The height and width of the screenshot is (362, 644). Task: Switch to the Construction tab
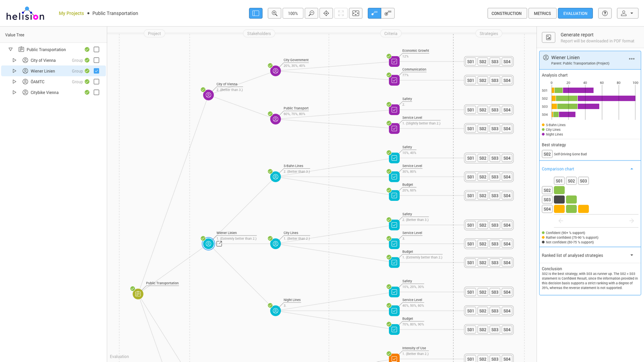pyautogui.click(x=507, y=13)
